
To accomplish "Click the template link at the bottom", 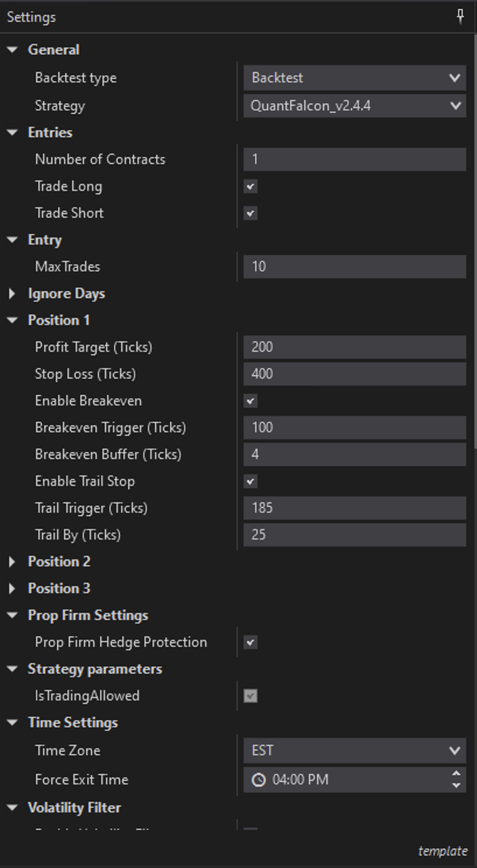I will tap(442, 851).
